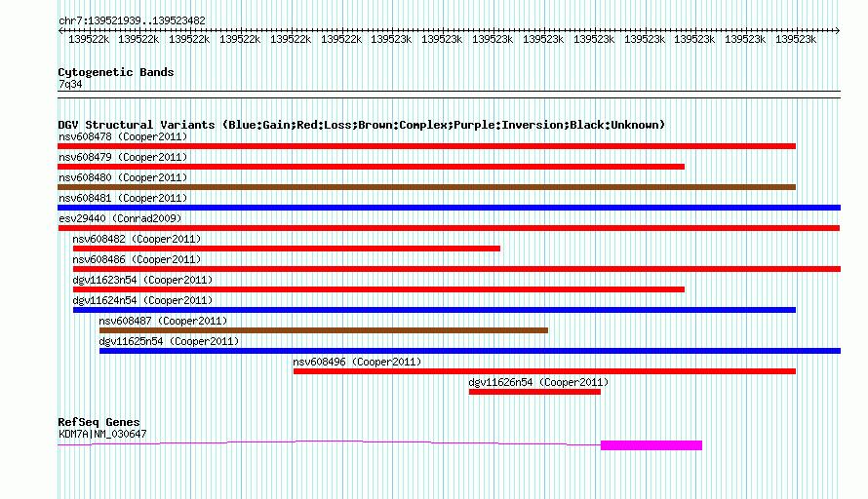Click the nsv608480 (Cooper2011) label
Screen dimensions: 868x499
(123, 177)
